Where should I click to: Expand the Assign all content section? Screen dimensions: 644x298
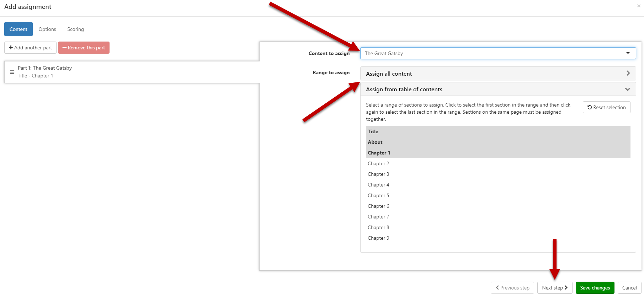pyautogui.click(x=498, y=74)
